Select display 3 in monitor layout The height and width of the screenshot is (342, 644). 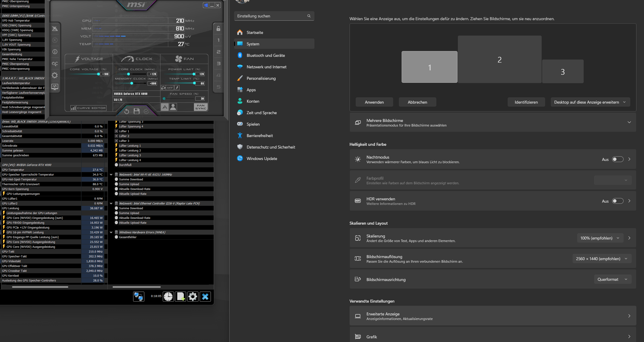click(563, 72)
